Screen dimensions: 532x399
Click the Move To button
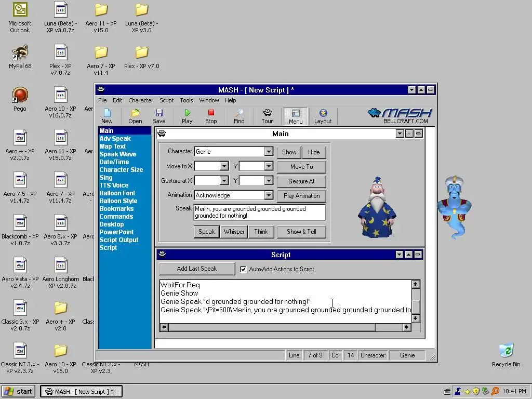(302, 167)
